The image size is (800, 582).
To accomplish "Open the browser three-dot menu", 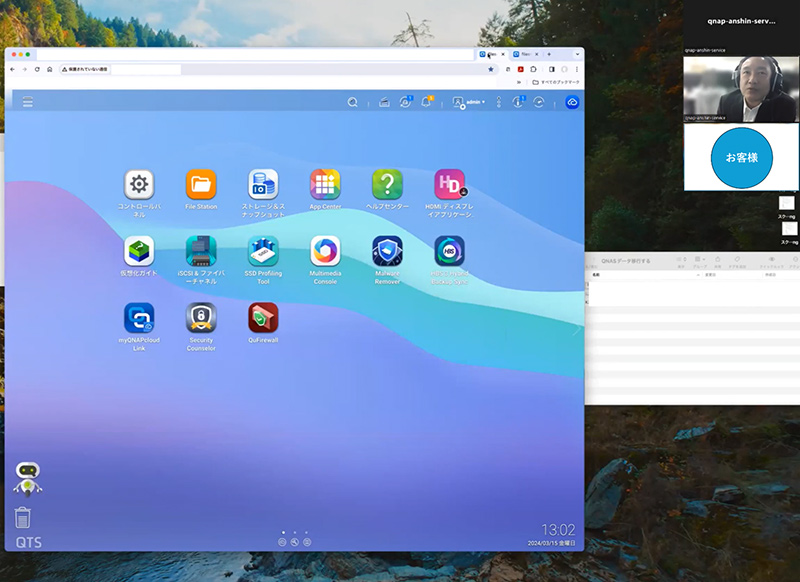I will (577, 69).
